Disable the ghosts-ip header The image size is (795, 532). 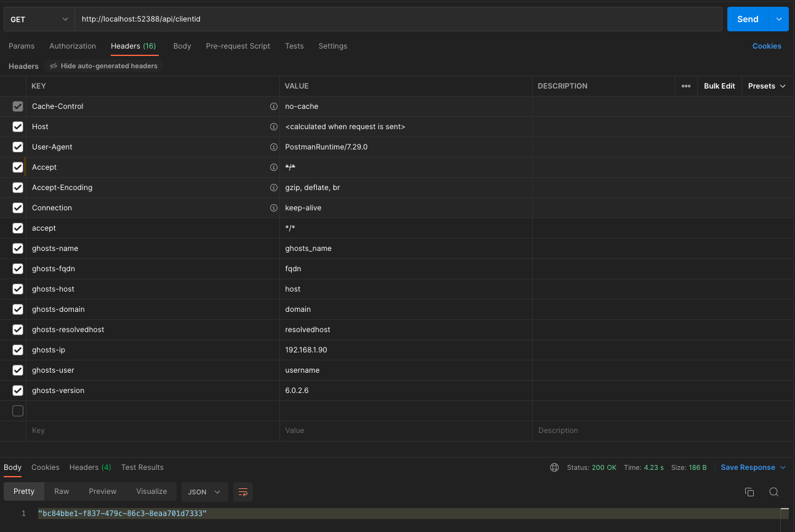point(17,349)
